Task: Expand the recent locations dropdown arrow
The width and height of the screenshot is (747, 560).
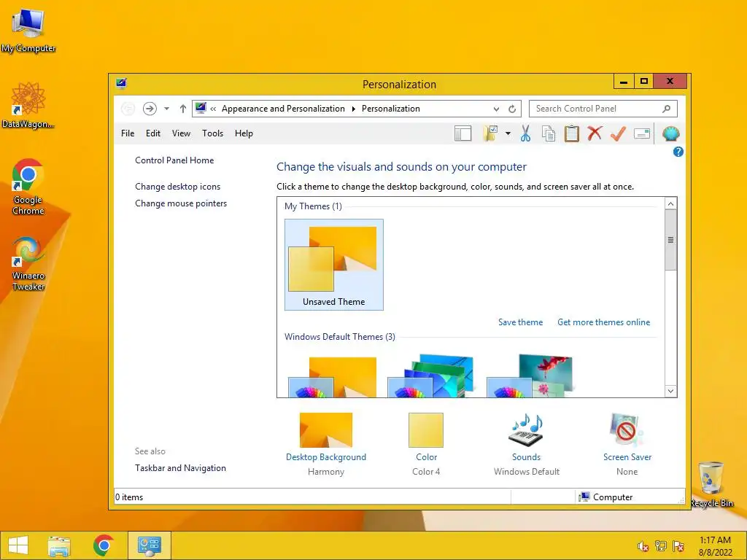Action: (167, 109)
